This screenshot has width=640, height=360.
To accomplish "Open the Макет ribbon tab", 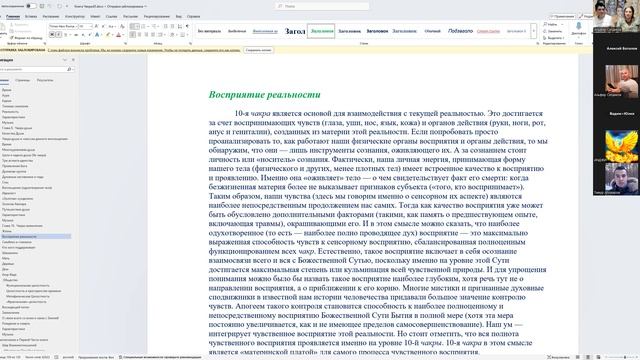I will (x=95, y=16).
